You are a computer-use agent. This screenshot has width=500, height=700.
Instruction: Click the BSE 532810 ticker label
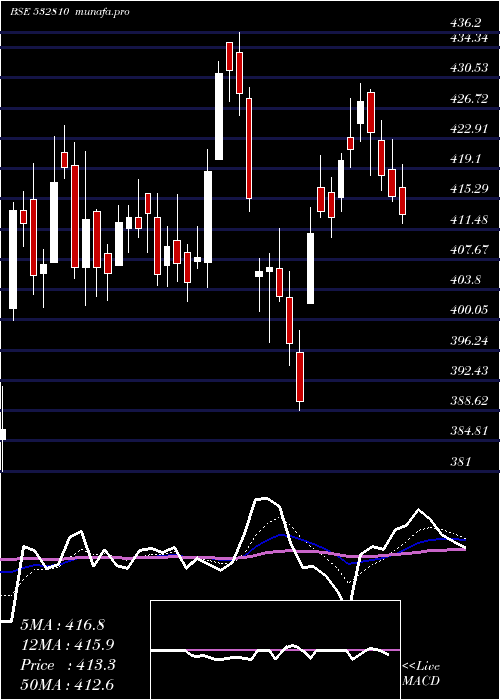pos(40,12)
